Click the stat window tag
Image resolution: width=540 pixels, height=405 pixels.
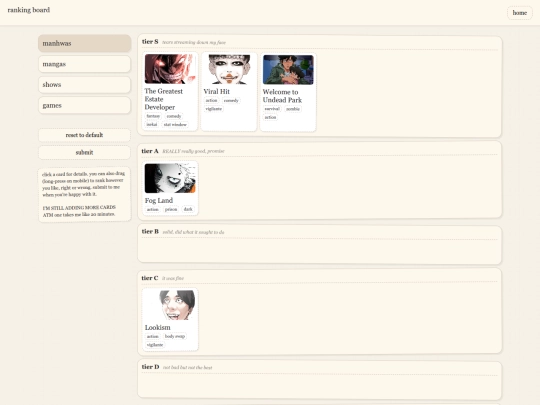pyautogui.click(x=175, y=124)
